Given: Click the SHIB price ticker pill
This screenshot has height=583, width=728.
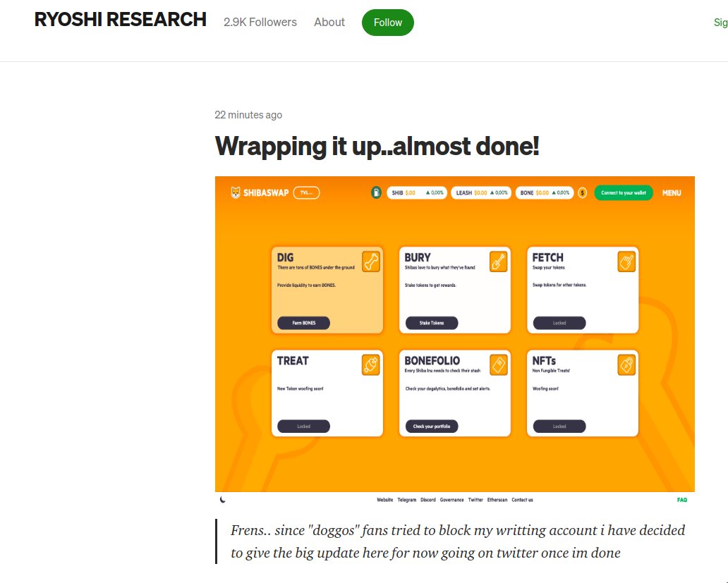Looking at the screenshot, I should point(417,192).
